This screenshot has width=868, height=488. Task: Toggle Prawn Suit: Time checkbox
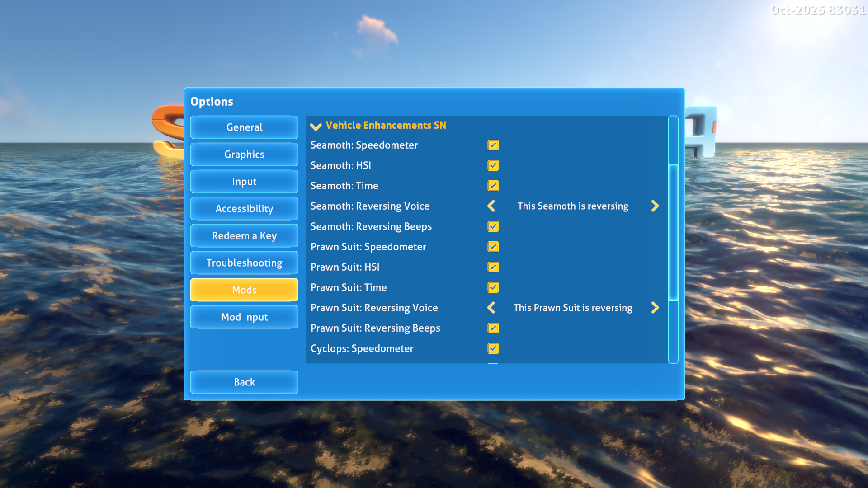[493, 287]
